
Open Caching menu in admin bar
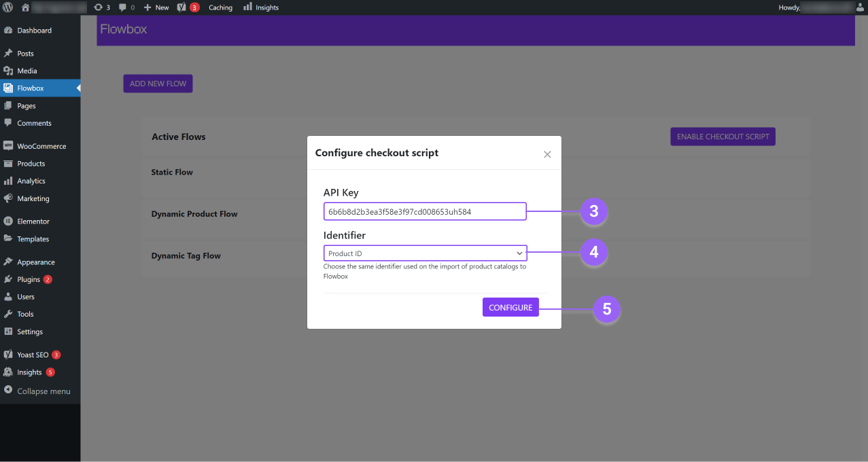[x=220, y=7]
